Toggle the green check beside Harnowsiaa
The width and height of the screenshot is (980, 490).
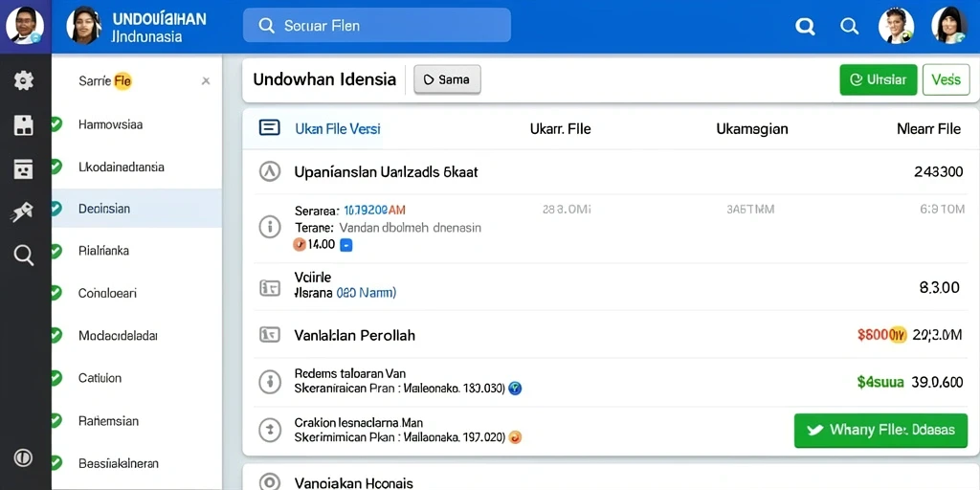click(x=56, y=123)
